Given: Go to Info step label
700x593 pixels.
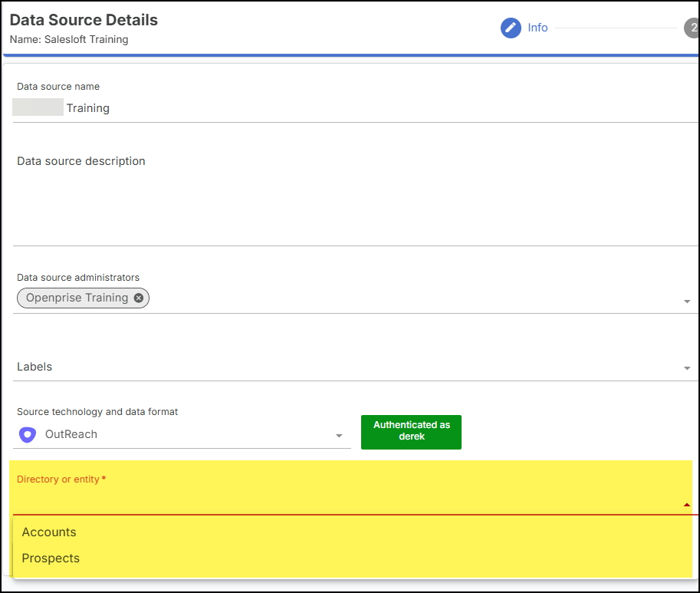Looking at the screenshot, I should [x=537, y=28].
